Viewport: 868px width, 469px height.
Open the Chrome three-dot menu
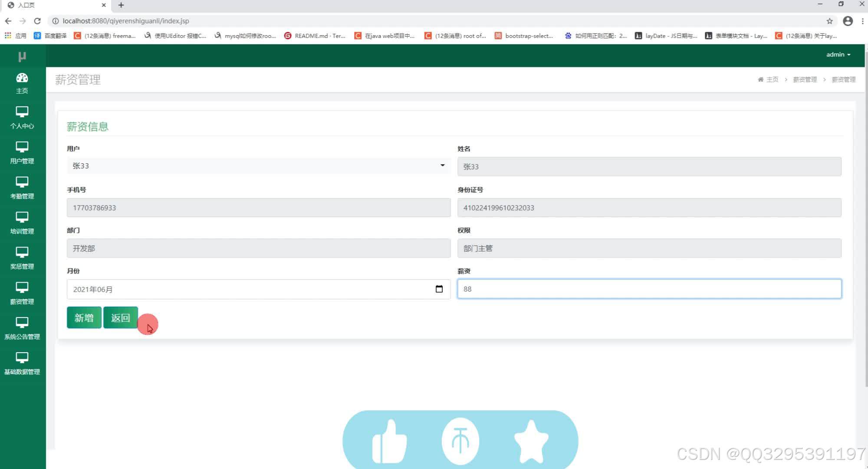click(862, 21)
